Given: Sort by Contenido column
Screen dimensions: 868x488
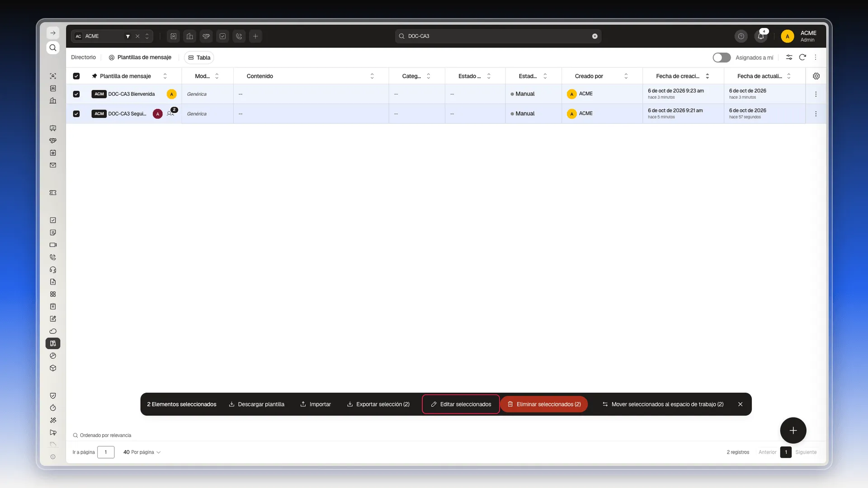Looking at the screenshot, I should [372, 76].
